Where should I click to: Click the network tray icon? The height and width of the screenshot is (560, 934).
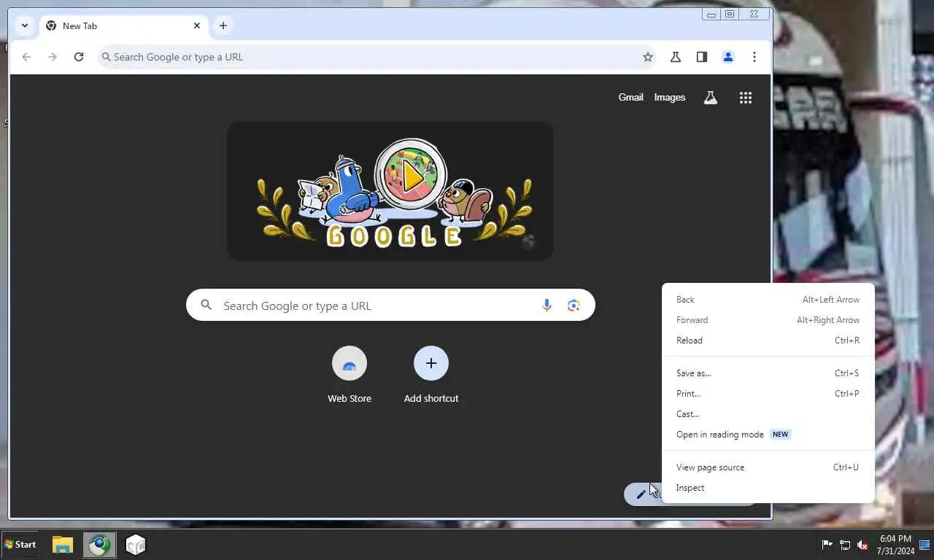tap(845, 545)
